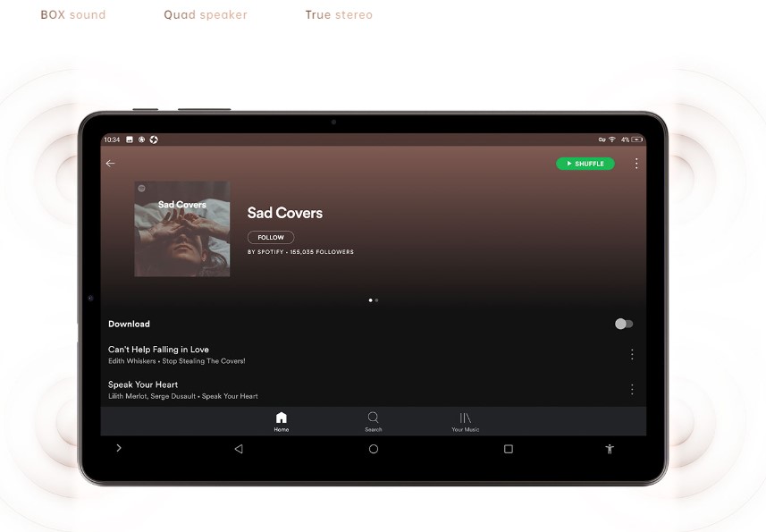Open options for Speak Your Heart

(x=632, y=389)
